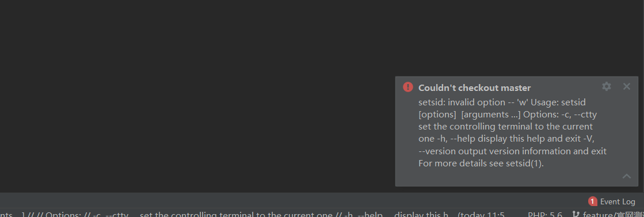The image size is (644, 217).
Task: Click the 'For more details see setsid(1)' line
Action: pos(481,163)
